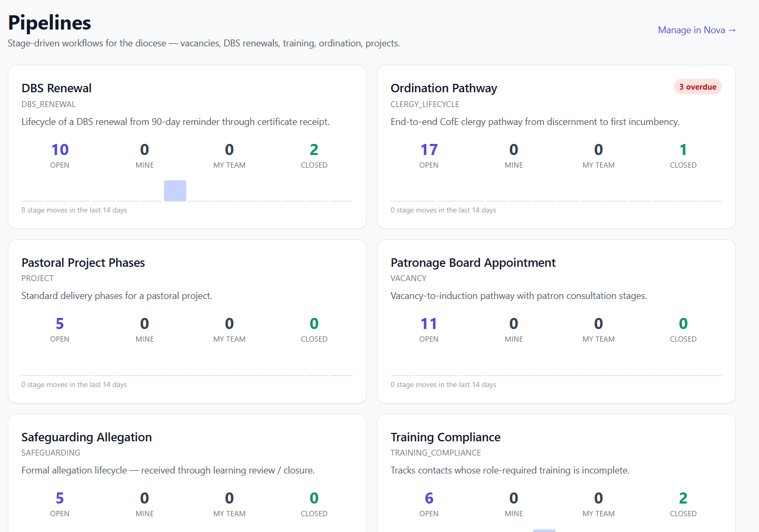The height and width of the screenshot is (532, 759).
Task: Click Safeguarding Allegation open count 5
Action: pyautogui.click(x=60, y=498)
